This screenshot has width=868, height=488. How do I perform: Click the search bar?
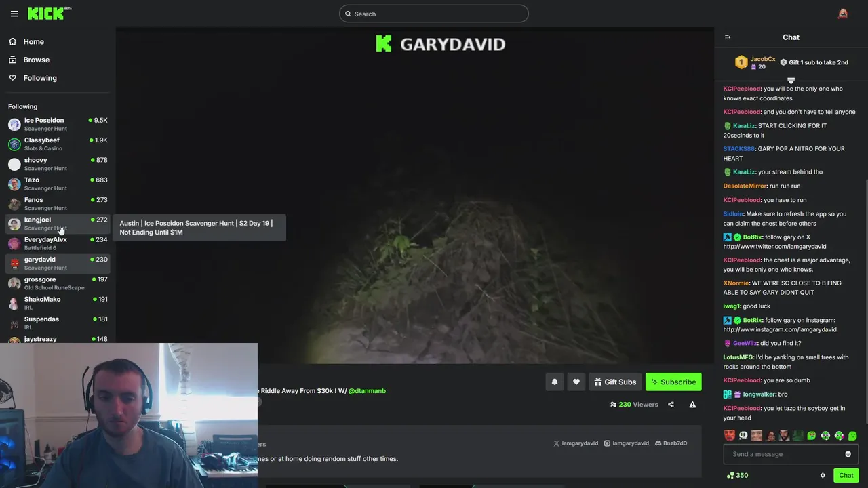[434, 14]
